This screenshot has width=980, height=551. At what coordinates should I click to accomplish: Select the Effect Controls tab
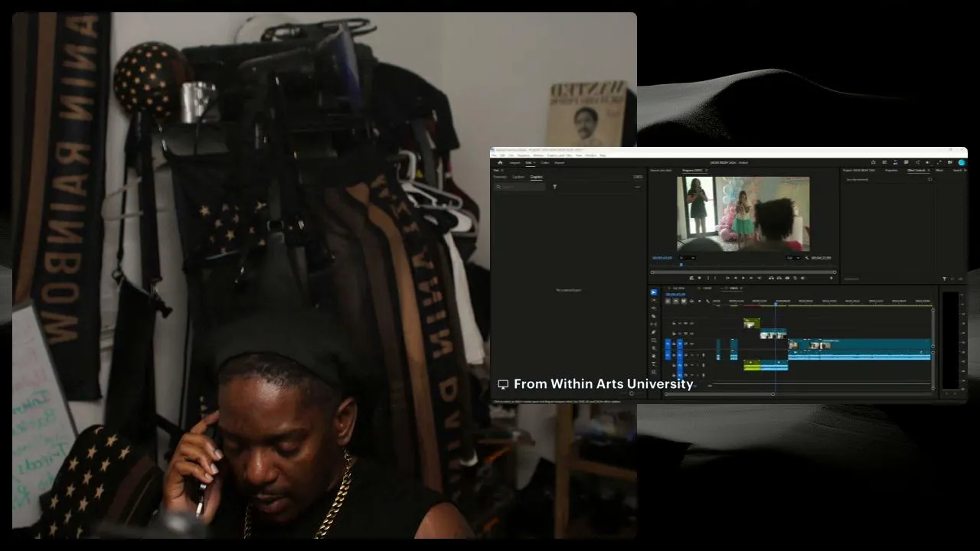(x=916, y=170)
